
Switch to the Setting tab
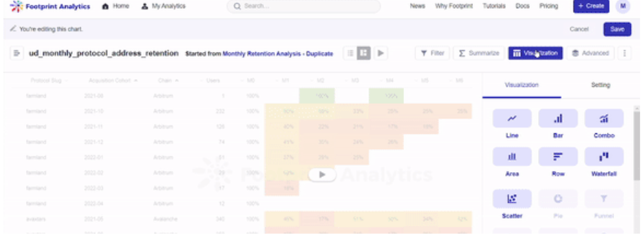600,85
